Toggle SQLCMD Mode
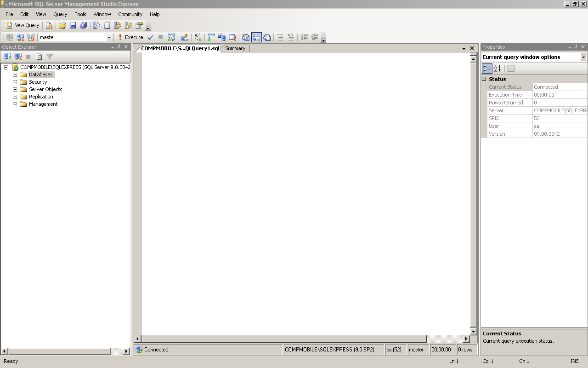 pos(232,37)
